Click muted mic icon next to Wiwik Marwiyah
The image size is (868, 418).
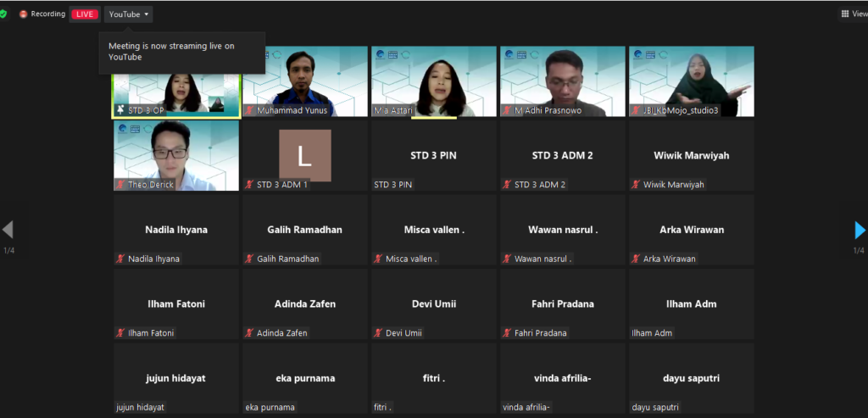(636, 185)
